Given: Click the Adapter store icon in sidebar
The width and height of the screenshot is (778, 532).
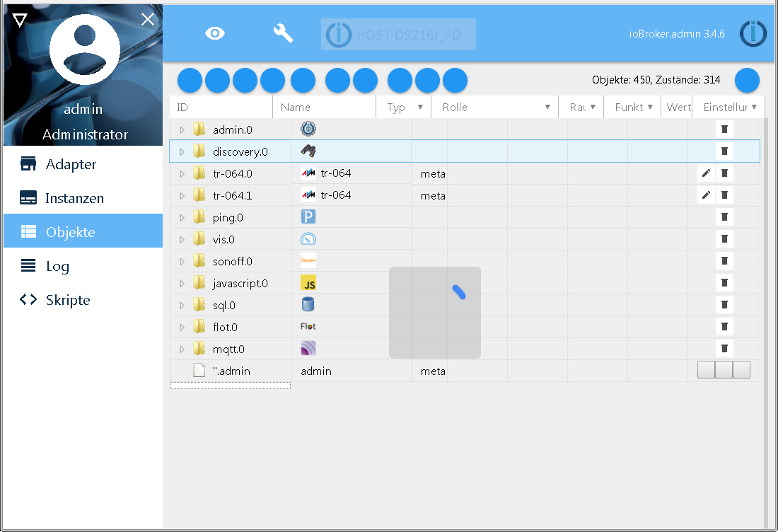Looking at the screenshot, I should click(x=28, y=163).
